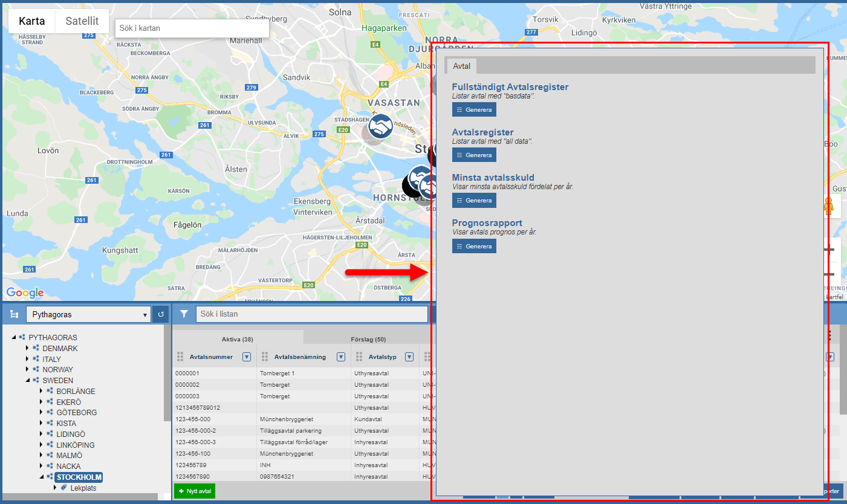Switch map to Karta view

pos(32,21)
